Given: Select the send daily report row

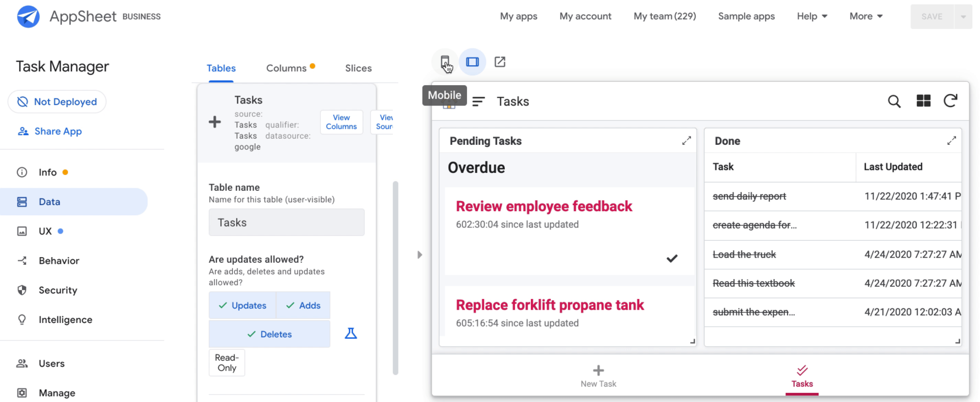Looking at the screenshot, I should pyautogui.click(x=833, y=196).
